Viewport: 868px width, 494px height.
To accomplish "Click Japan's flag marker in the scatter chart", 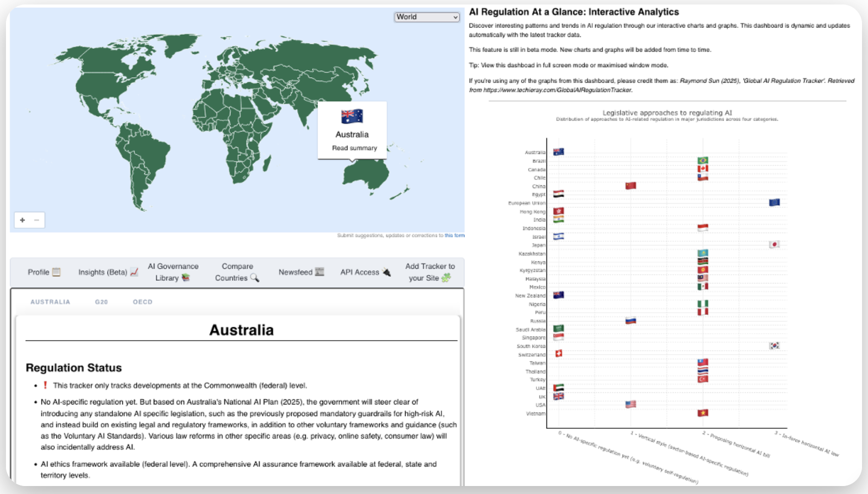I will [x=774, y=245].
